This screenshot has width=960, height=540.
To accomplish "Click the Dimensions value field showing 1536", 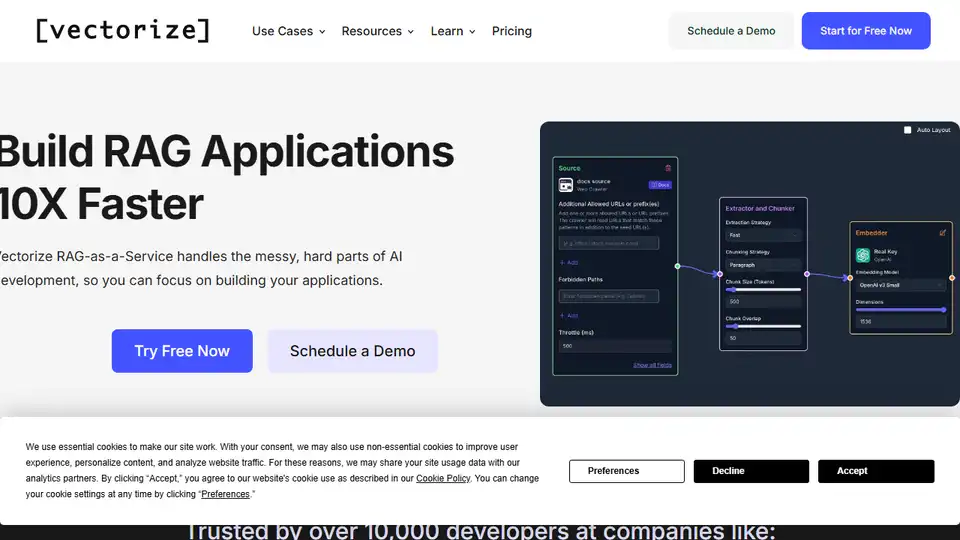I will pyautogui.click(x=900, y=321).
